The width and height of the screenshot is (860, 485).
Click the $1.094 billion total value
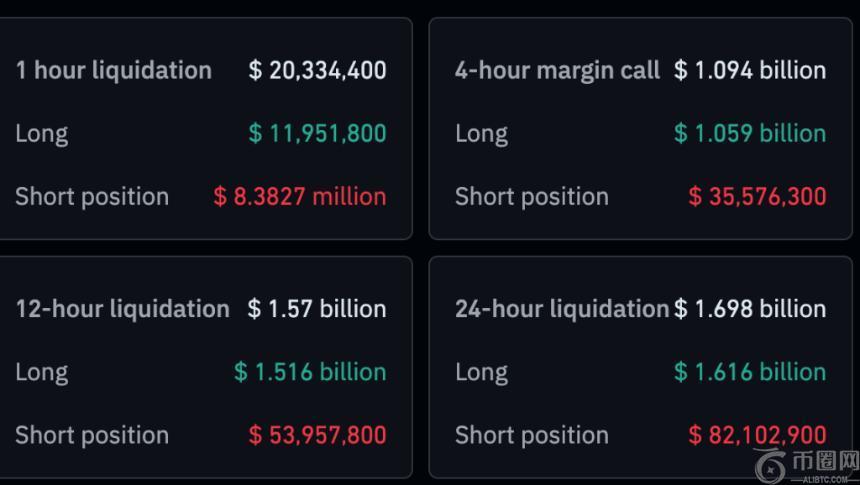tap(750, 71)
